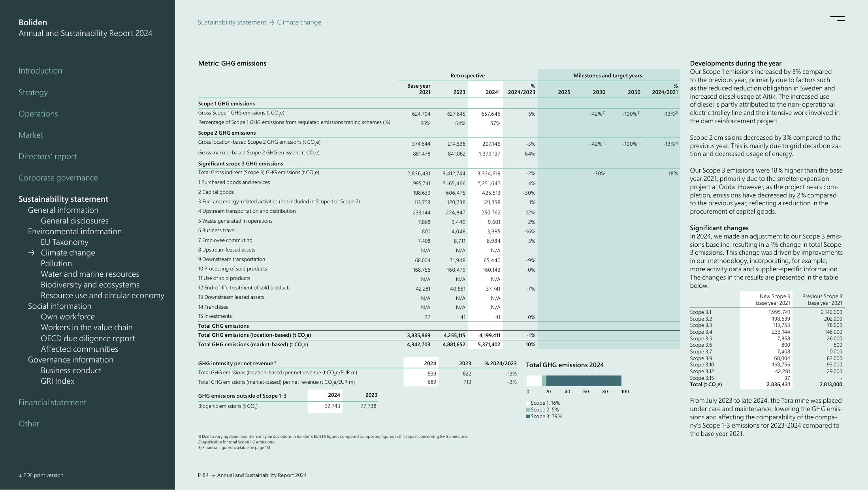This screenshot has height=490, width=868.
Task: Open Social information subsection
Action: (60, 306)
